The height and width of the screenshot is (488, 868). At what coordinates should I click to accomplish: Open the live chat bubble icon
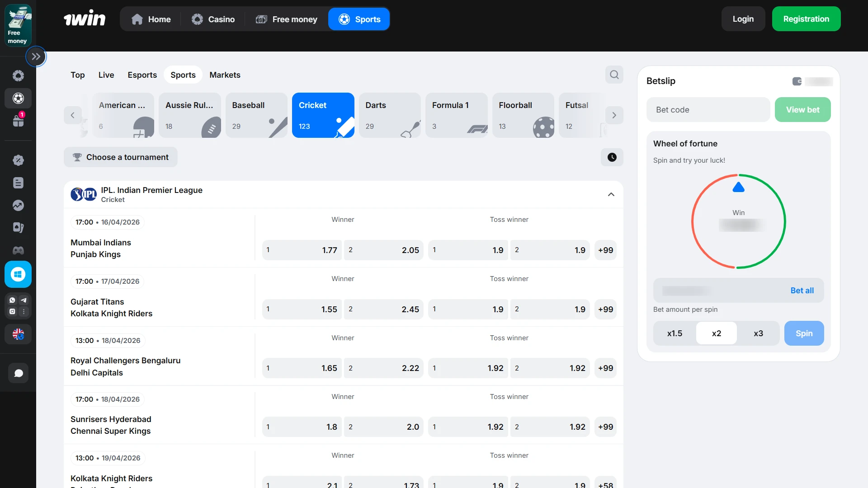tap(18, 373)
